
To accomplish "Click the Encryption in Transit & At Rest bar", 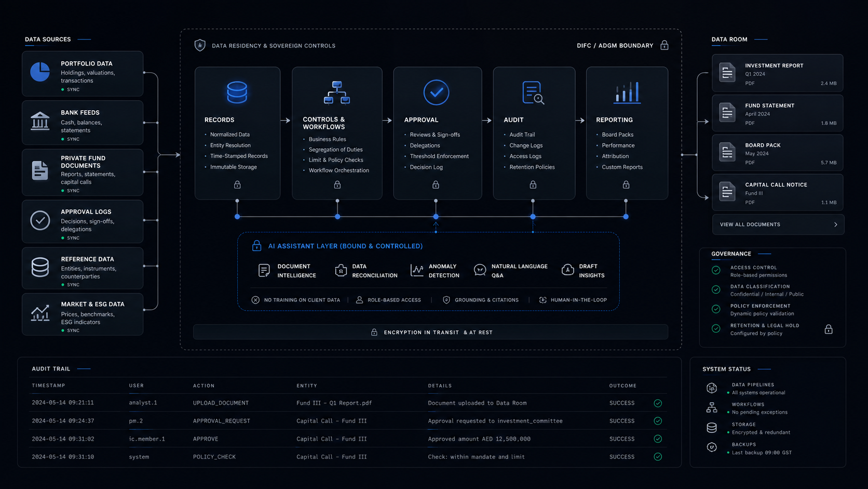I will point(430,332).
